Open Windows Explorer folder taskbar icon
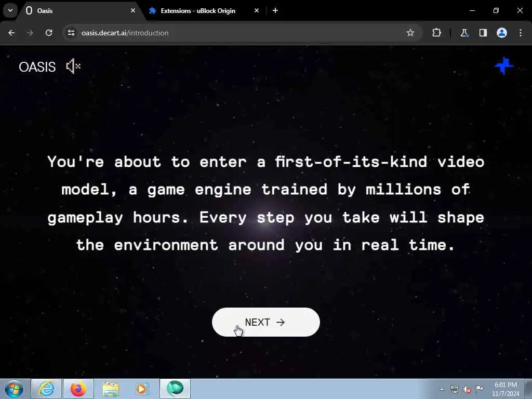 (x=111, y=389)
